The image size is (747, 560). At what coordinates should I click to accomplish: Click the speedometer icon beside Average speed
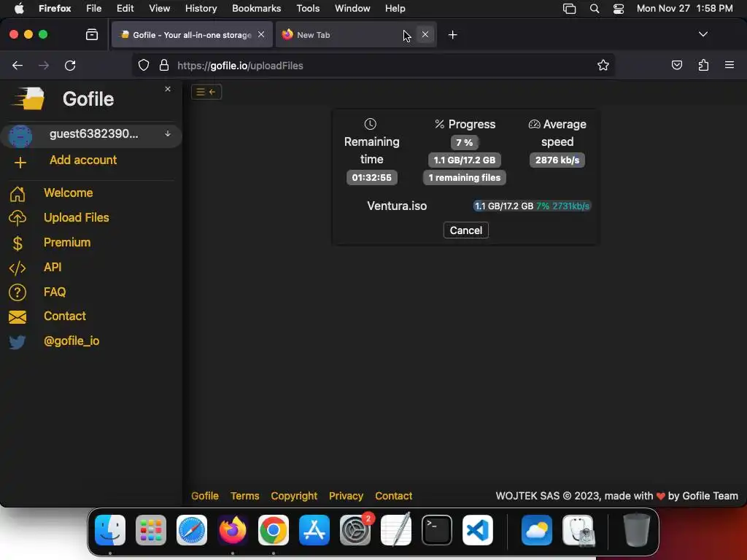tap(534, 124)
